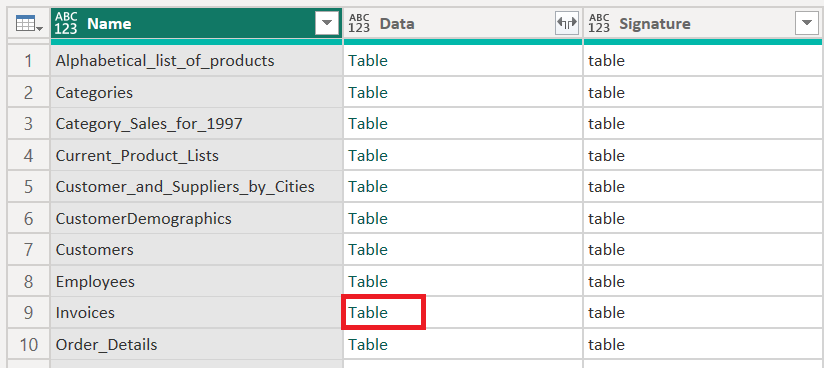This screenshot has height=368, width=824.
Task: Change the Signature column data type icon
Action: [x=599, y=23]
